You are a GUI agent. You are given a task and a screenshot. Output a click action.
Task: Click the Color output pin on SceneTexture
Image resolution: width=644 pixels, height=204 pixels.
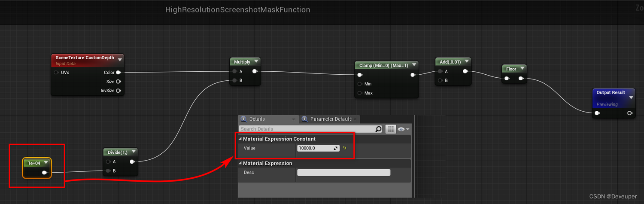[118, 73]
